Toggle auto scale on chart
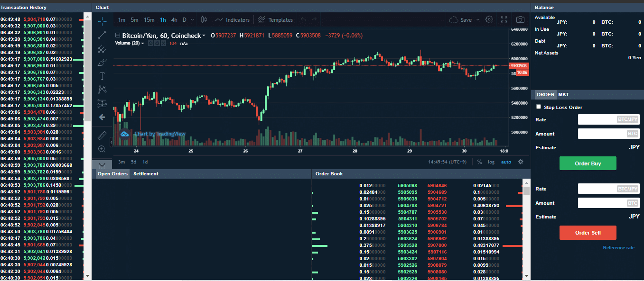Image resolution: width=644 pixels, height=281 pixels. [506, 162]
